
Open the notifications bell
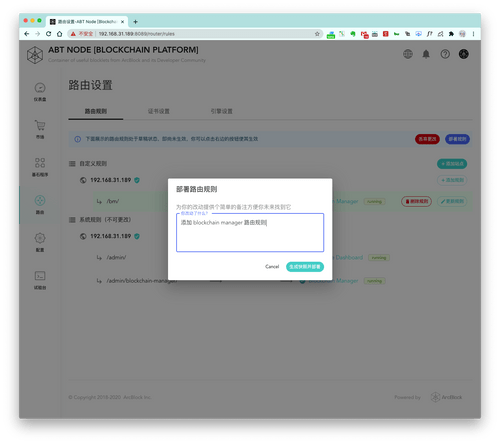tap(426, 54)
